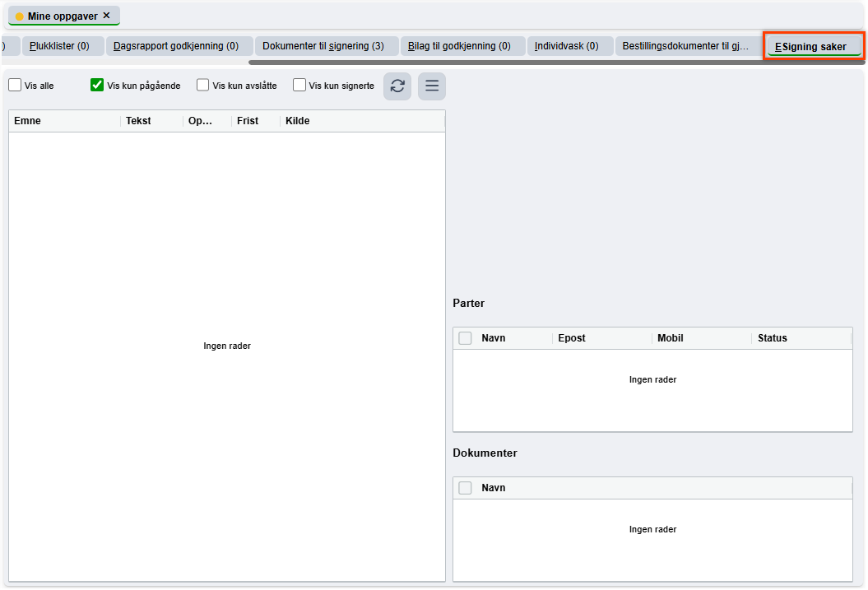Sort Parter by Mobil column

(x=702, y=338)
